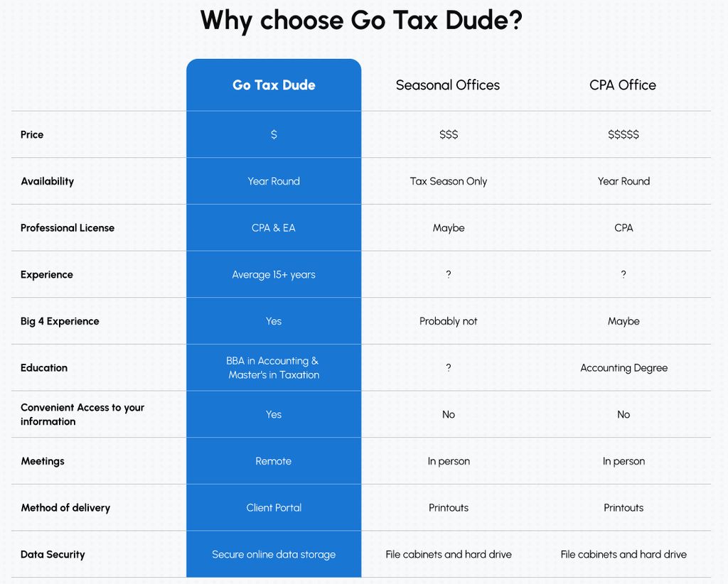Click the "Client Portal" delivery cell
Image resolution: width=728 pixels, height=584 pixels.
click(274, 508)
